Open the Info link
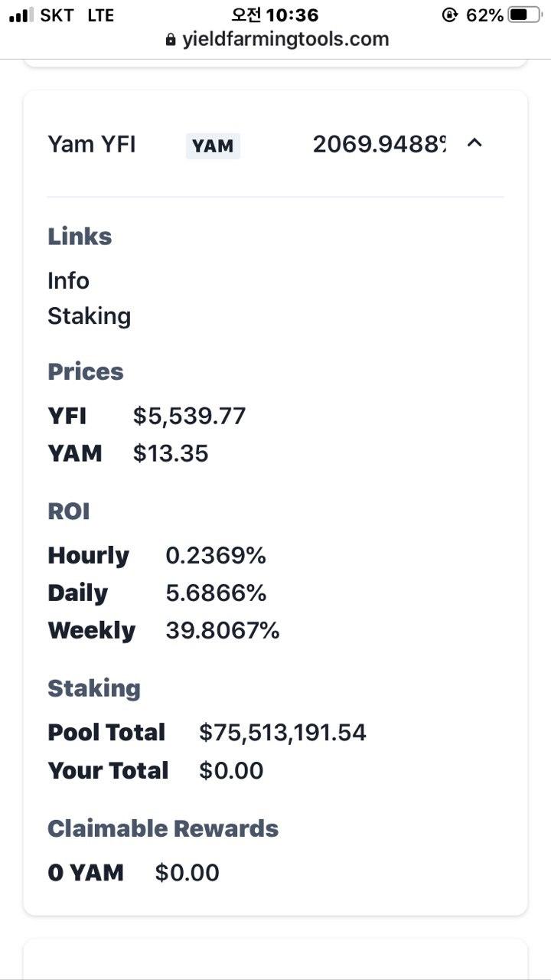The height and width of the screenshot is (980, 551). (x=68, y=281)
